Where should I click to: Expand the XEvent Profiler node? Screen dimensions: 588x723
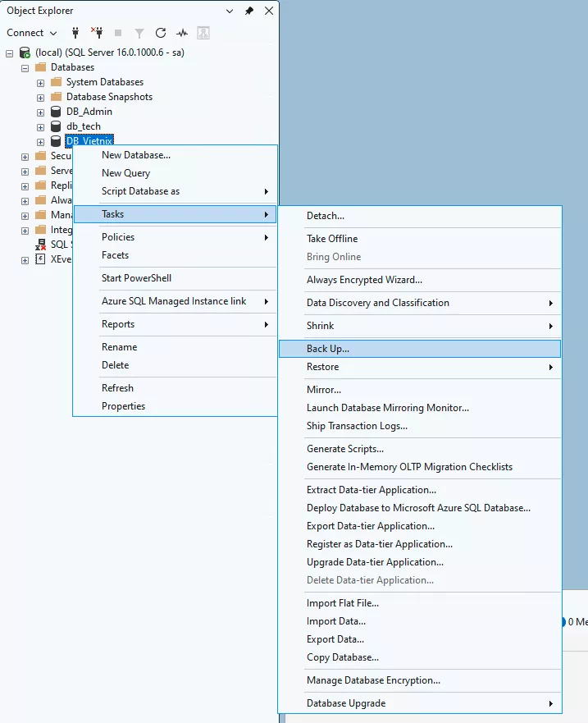click(x=25, y=260)
